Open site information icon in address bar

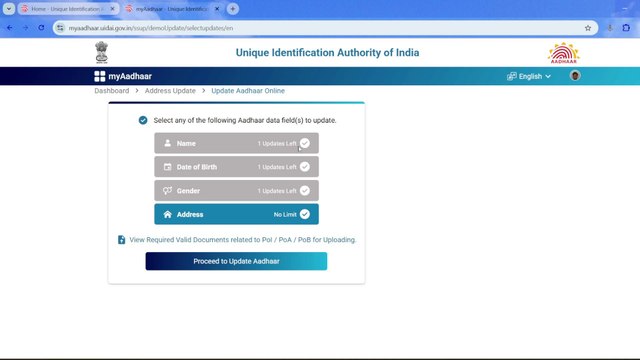tap(60, 28)
